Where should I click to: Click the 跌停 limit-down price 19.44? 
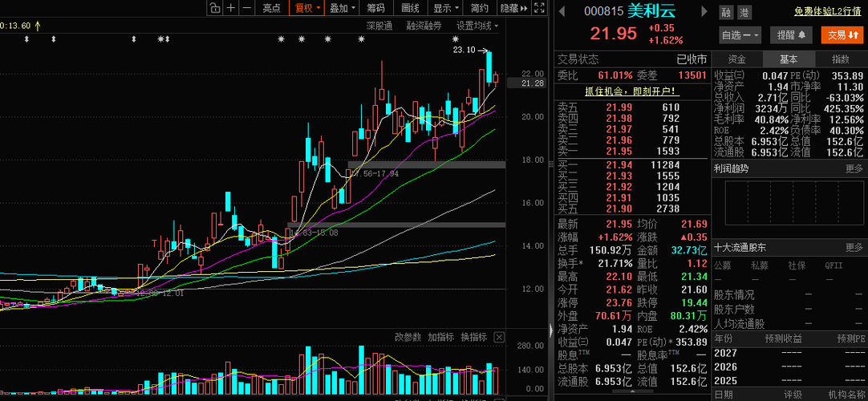tap(692, 302)
